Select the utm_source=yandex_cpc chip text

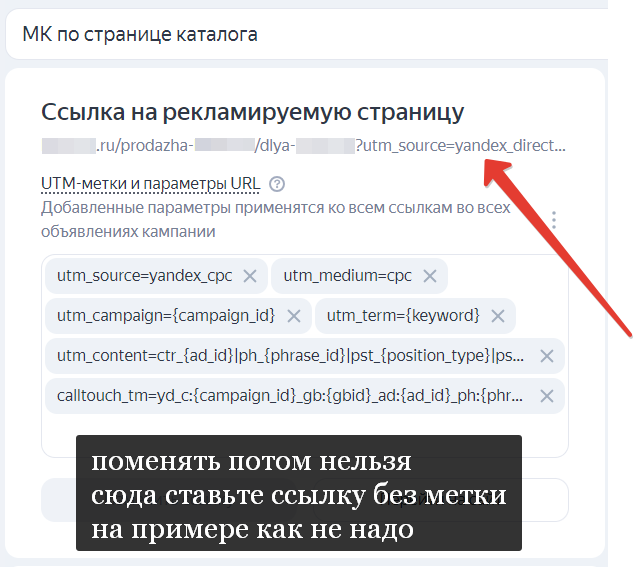[144, 276]
